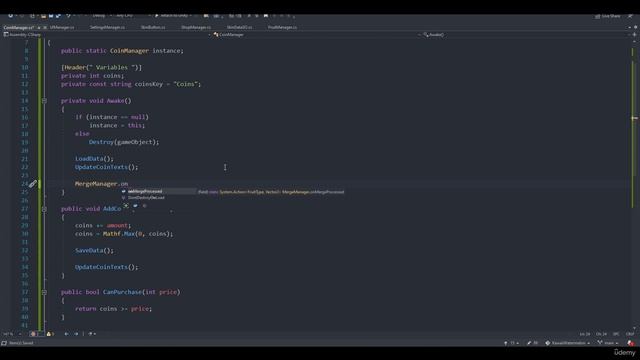Open the zoom percentage dropdown in editor footer
The image size is (640, 360).
tap(11, 334)
